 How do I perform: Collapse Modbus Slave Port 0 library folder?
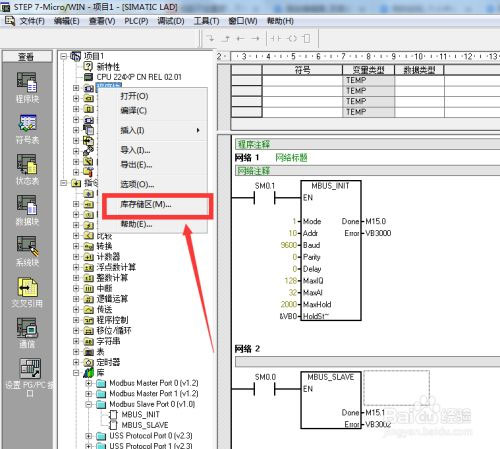[x=88, y=404]
